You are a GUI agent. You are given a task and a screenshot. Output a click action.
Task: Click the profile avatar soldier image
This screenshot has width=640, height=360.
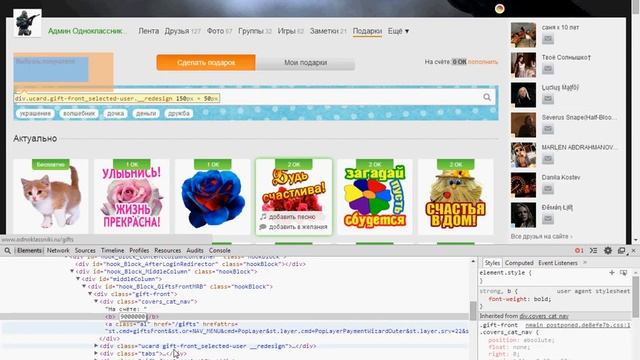point(27,23)
